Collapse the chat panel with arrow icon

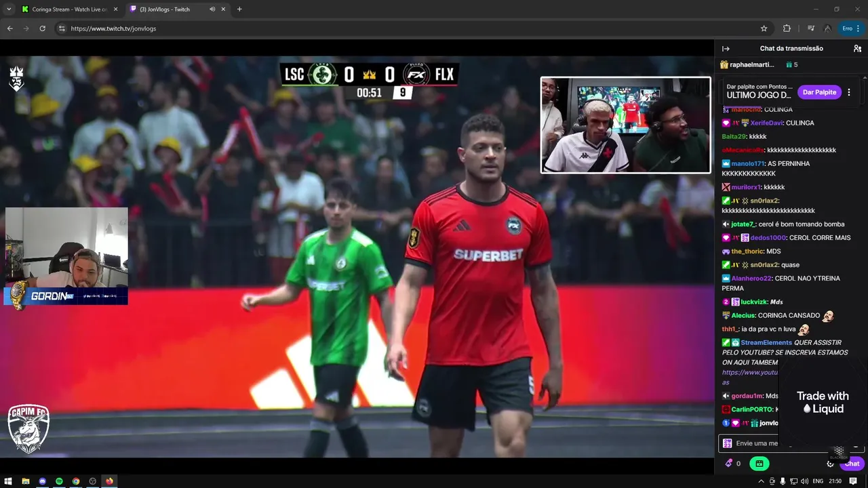tap(726, 49)
